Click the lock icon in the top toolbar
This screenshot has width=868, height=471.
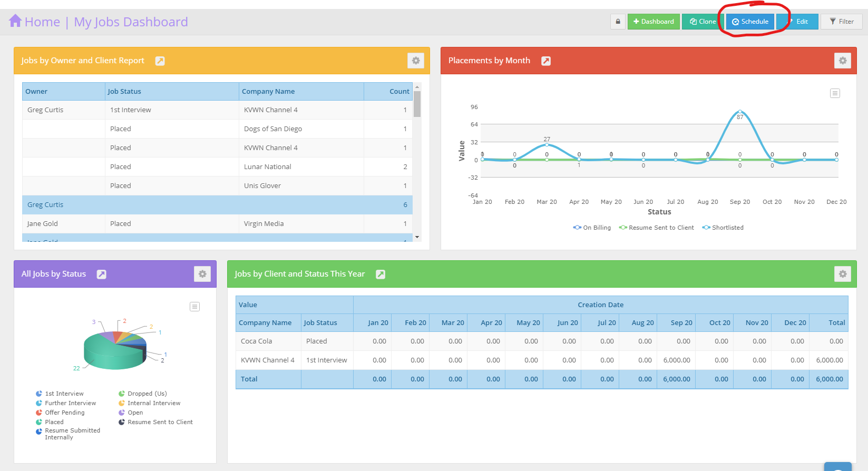[618, 22]
